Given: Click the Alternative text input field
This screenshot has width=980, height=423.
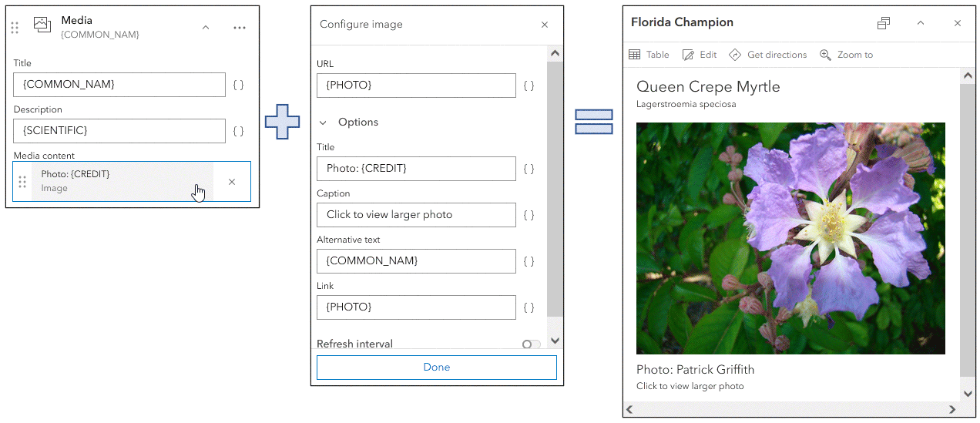Looking at the screenshot, I should pos(416,261).
